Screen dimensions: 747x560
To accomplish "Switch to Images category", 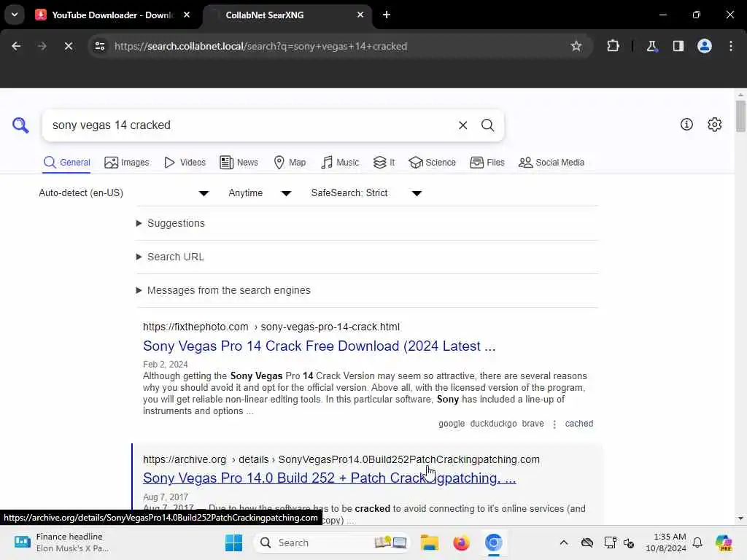I will click(127, 163).
